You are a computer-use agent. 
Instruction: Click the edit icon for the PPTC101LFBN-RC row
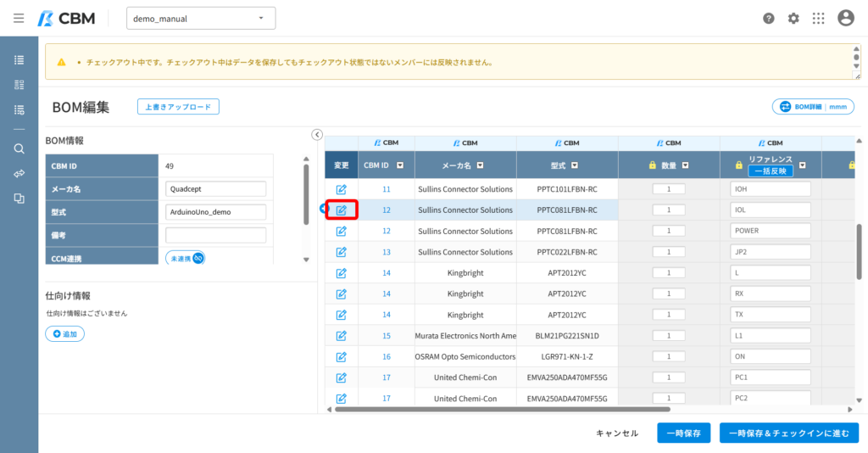(x=341, y=189)
